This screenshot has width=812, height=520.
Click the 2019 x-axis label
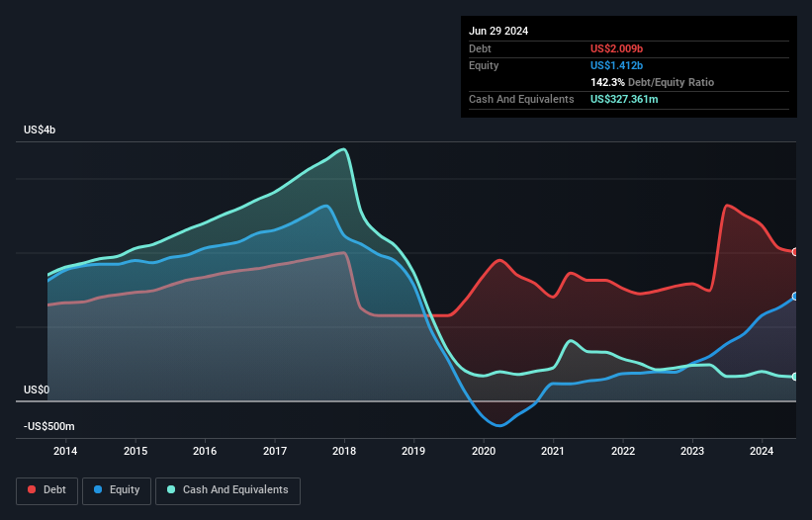tap(413, 451)
